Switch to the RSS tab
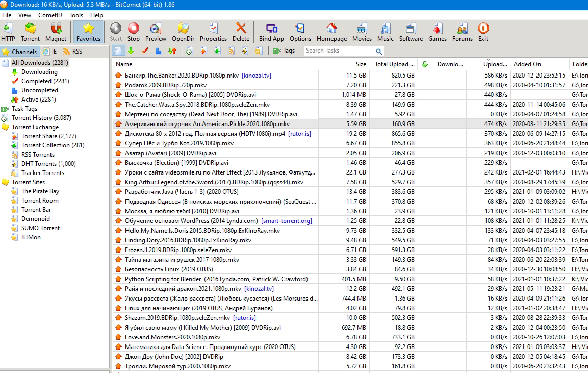Screen dimensions: 588x373 pyautogui.click(x=73, y=52)
